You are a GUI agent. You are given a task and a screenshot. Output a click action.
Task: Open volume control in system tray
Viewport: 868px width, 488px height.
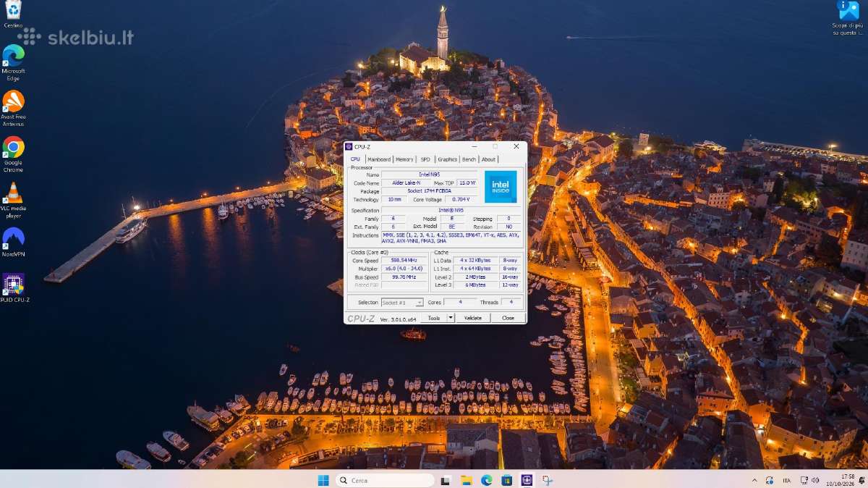pos(816,480)
